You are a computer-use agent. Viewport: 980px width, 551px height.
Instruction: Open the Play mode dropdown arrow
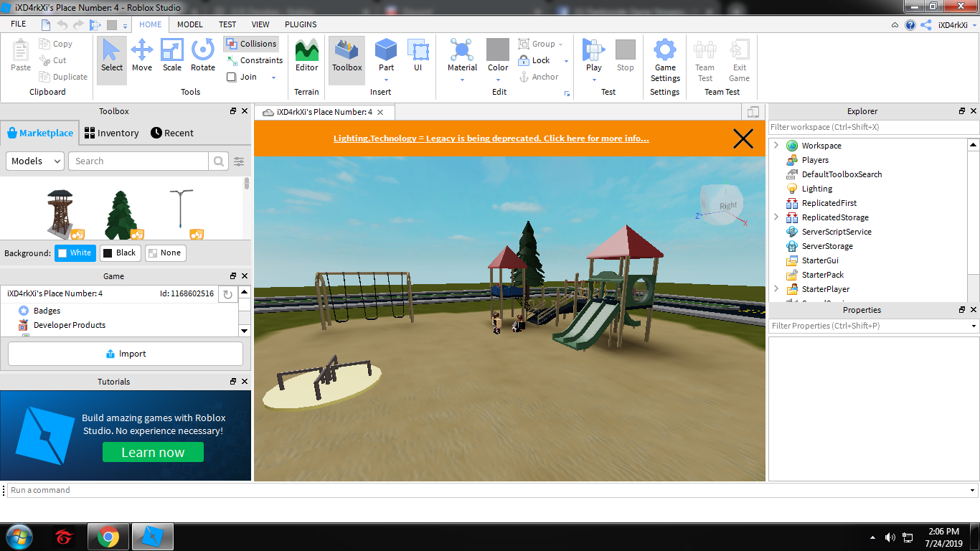(594, 79)
